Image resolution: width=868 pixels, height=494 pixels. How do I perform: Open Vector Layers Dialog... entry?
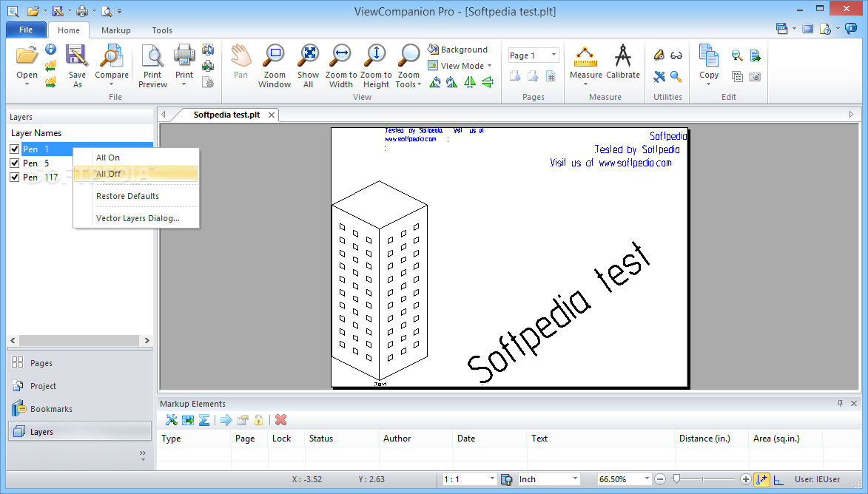click(138, 218)
